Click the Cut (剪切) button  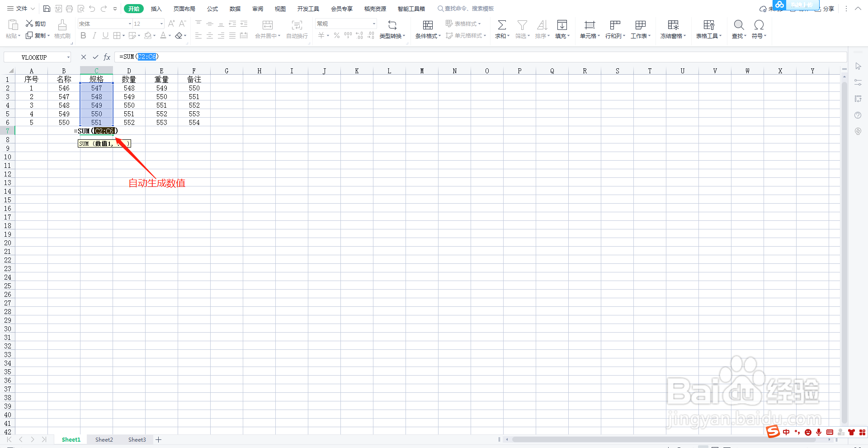click(x=36, y=24)
